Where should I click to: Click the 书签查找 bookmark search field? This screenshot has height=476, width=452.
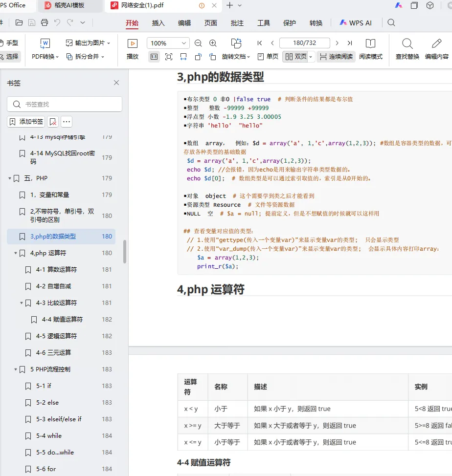coord(65,104)
